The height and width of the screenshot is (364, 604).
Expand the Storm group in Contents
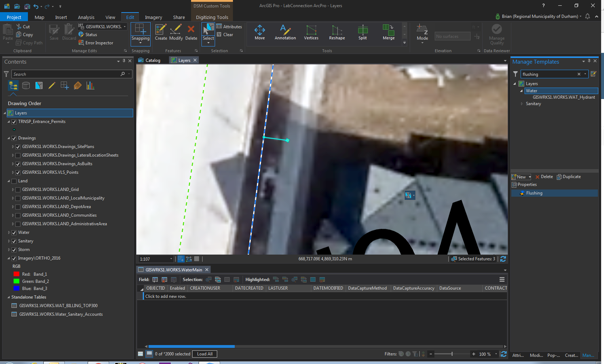click(9, 250)
